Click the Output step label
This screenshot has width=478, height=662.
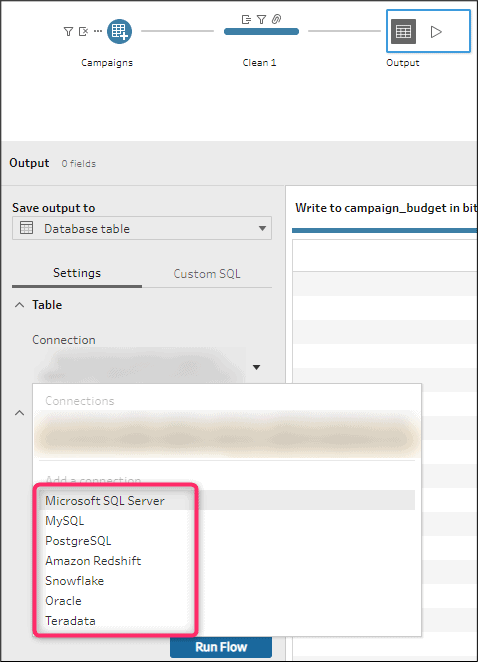click(x=402, y=63)
